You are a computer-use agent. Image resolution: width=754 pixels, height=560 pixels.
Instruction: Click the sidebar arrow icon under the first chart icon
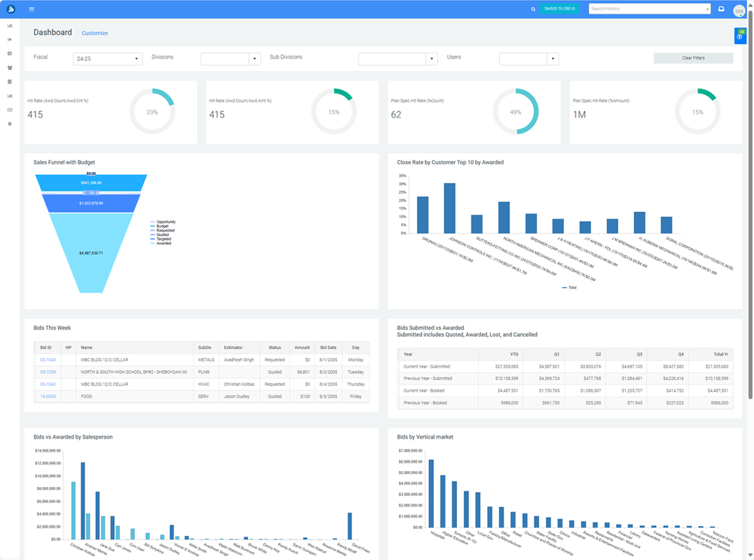pos(10,39)
